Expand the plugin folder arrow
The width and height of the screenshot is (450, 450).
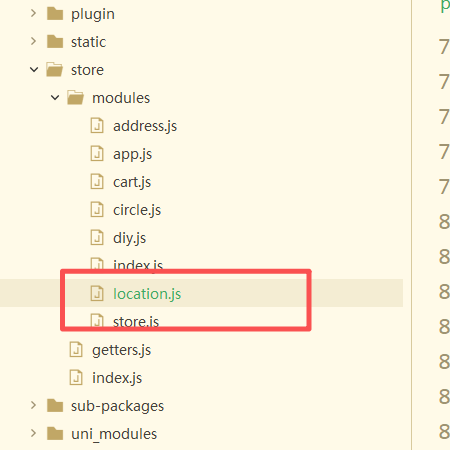coord(33,14)
